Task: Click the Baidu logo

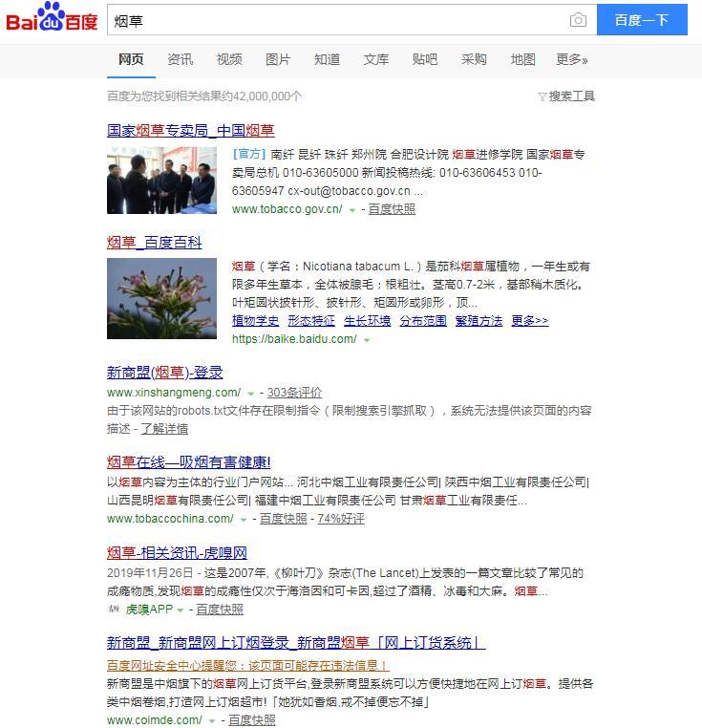Action: click(x=52, y=17)
